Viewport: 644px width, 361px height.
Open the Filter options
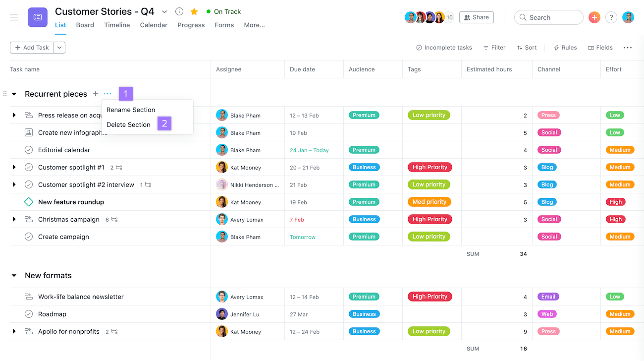494,48
